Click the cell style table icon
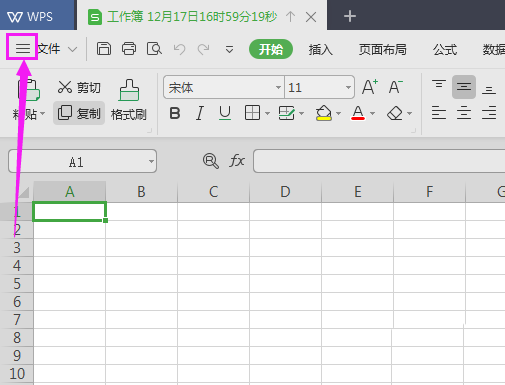The image size is (505, 385). tap(286, 113)
